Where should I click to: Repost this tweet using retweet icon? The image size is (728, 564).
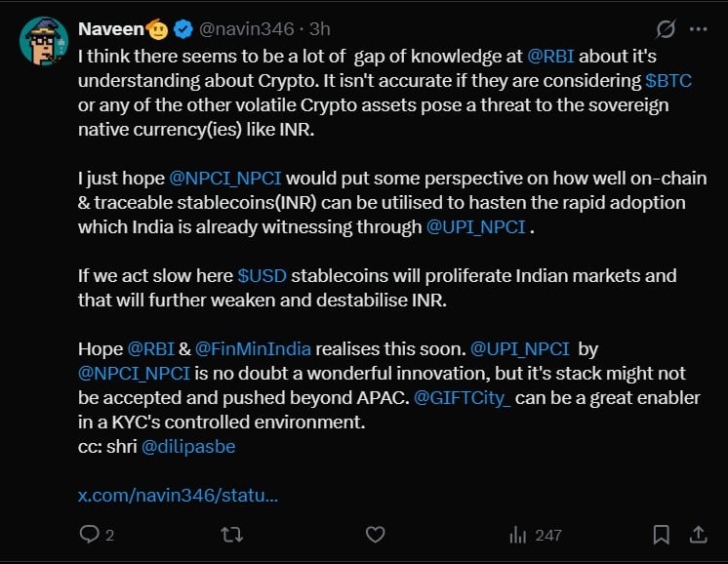point(232,534)
